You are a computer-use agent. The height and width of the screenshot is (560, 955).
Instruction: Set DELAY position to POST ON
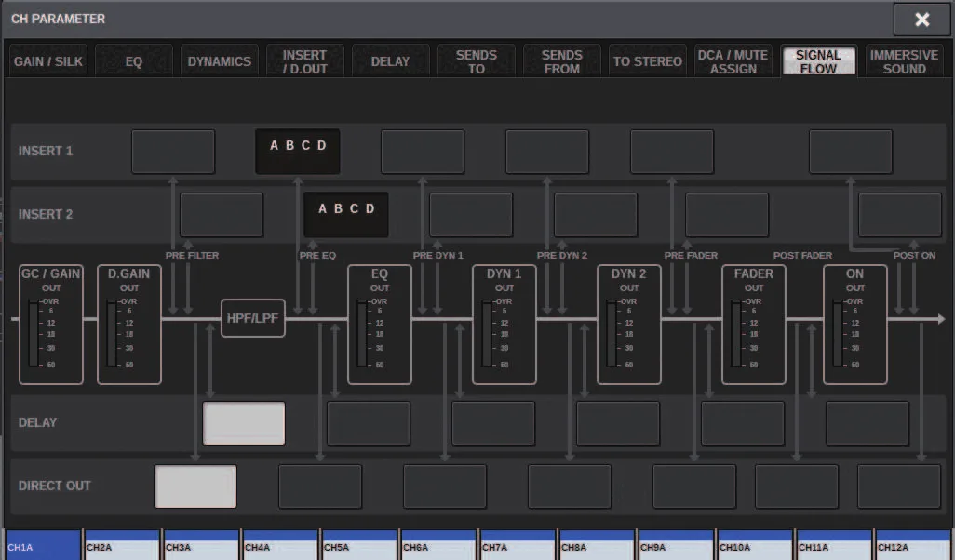(x=868, y=423)
